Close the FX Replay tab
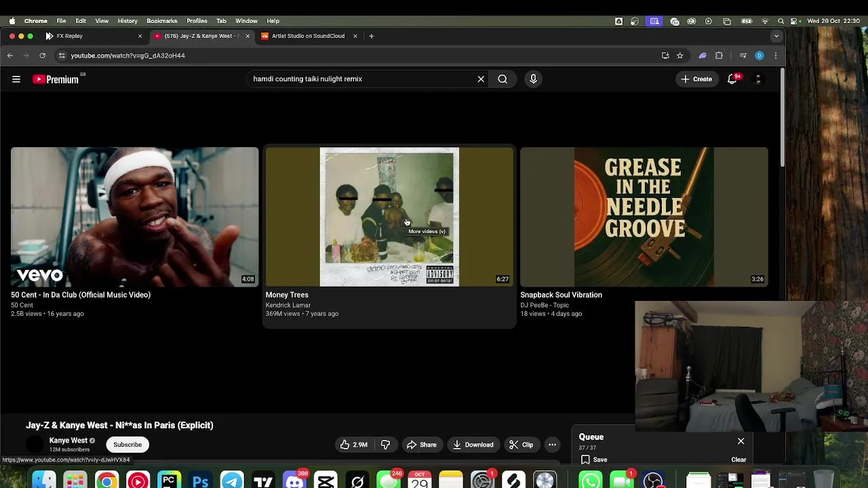This screenshot has height=488, width=868. (x=140, y=36)
